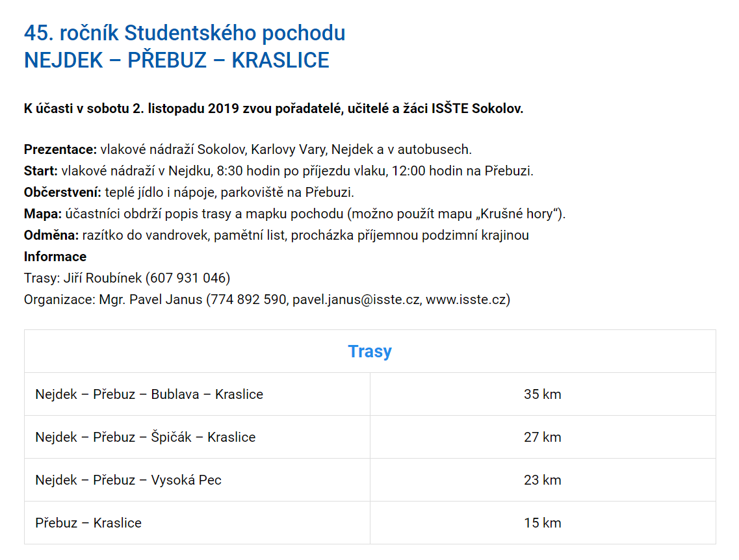Click the heading line 'NEJDEK – PŘEBUZ – KRASLICE'
This screenshot has height=560, width=739.
coord(176,60)
